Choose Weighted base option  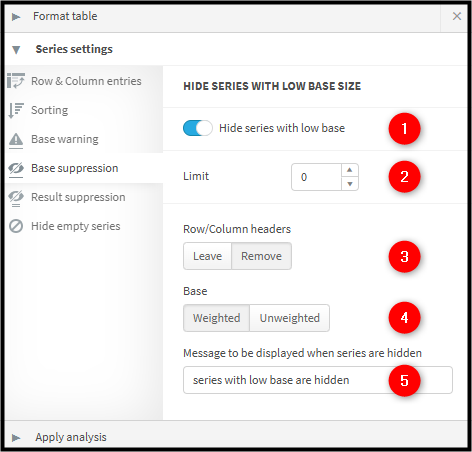216,318
